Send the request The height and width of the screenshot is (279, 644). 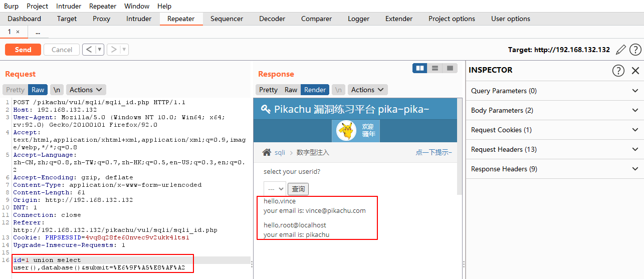[23, 50]
